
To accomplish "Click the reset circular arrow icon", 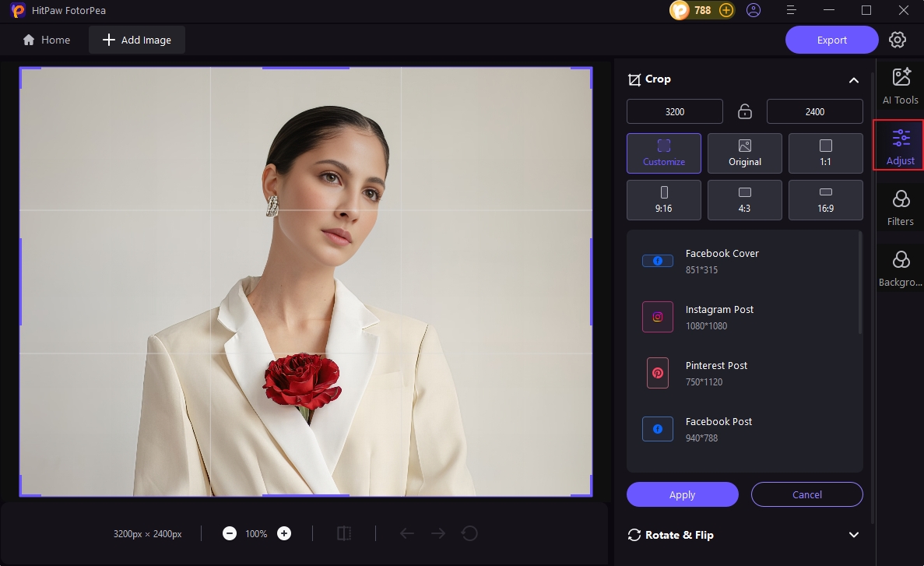I will point(469,533).
